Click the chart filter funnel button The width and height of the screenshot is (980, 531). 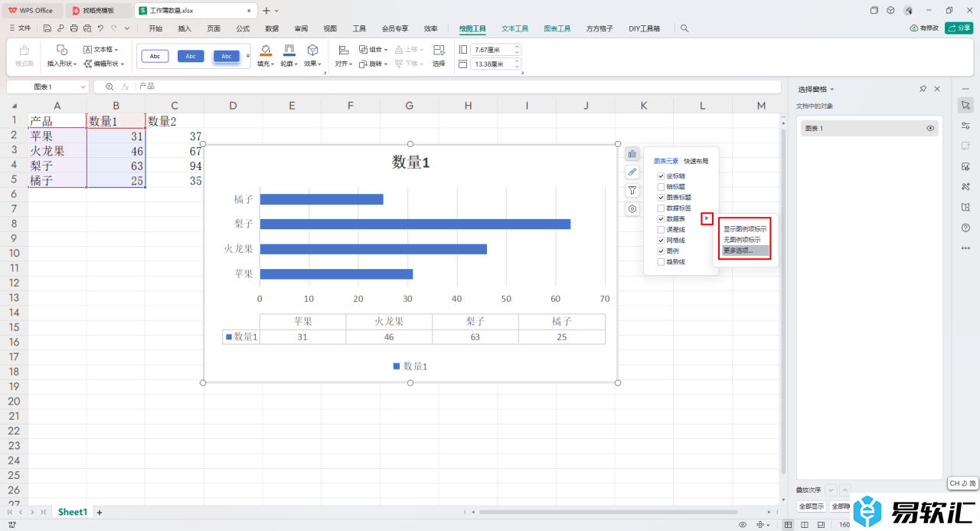coord(632,190)
